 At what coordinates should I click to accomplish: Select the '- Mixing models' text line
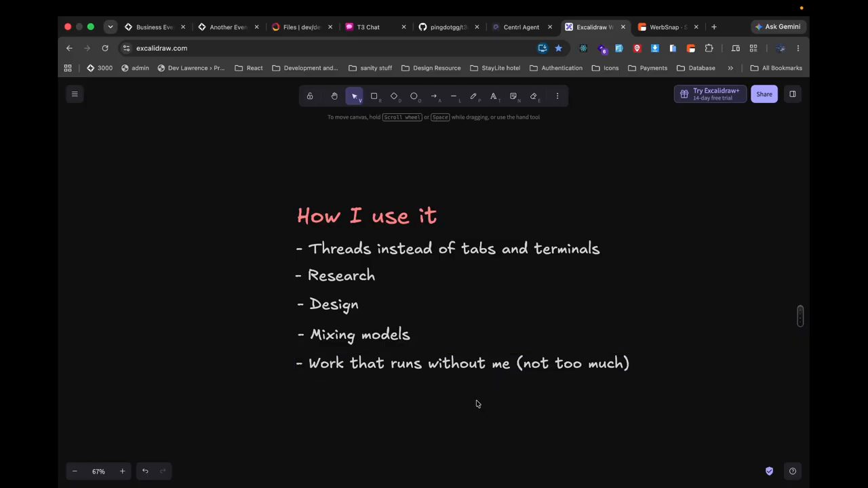point(353,335)
